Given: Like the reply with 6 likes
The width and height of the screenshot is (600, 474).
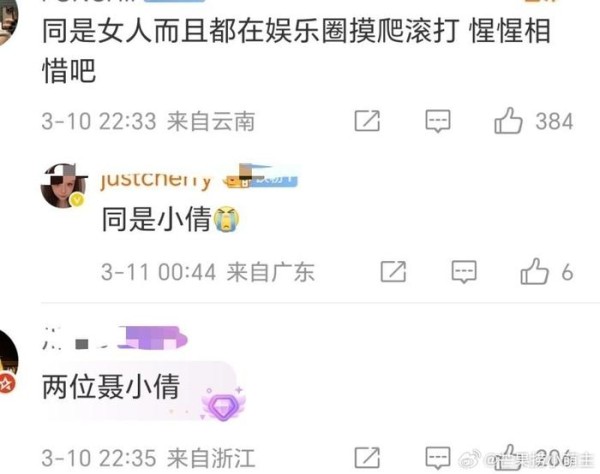Looking at the screenshot, I should coord(534,271).
